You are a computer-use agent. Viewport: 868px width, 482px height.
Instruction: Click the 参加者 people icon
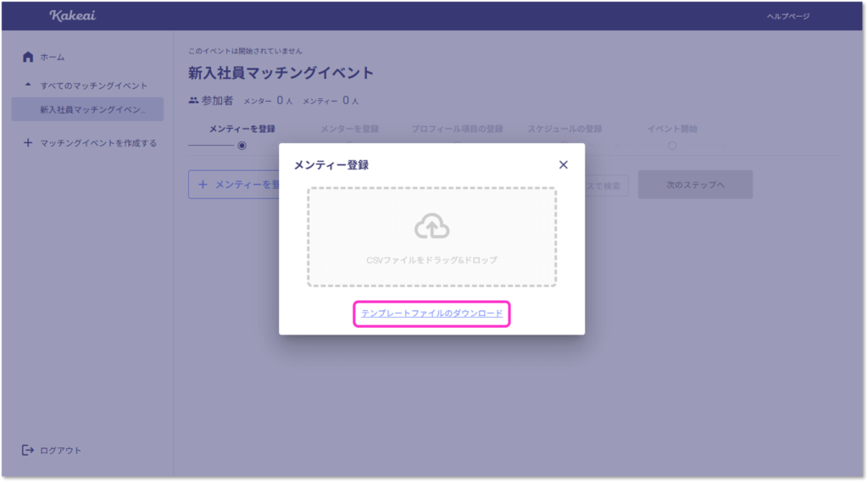[x=193, y=100]
